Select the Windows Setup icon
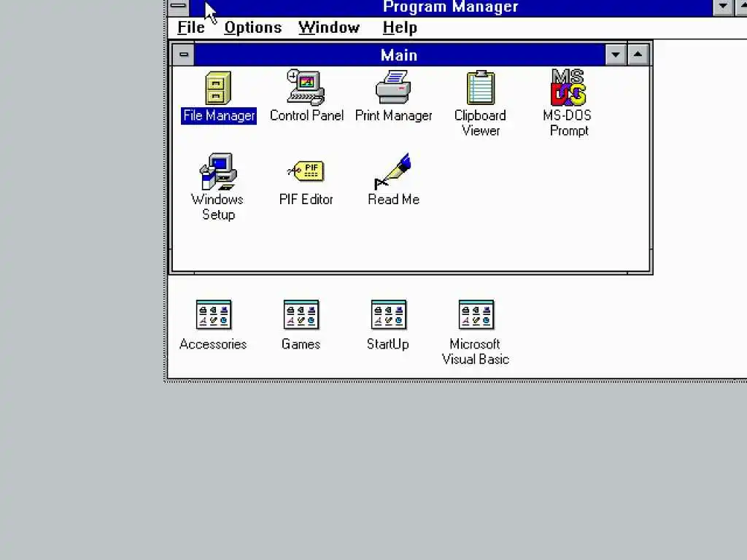 218,171
